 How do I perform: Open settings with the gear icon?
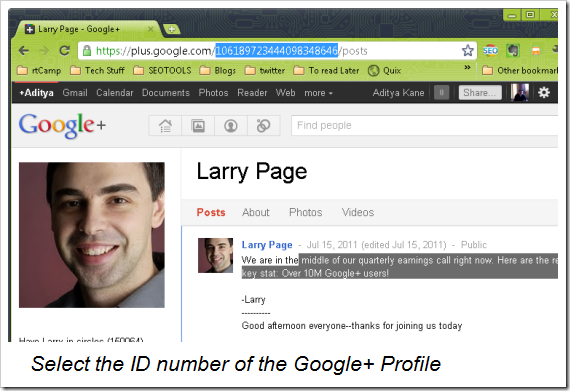point(544,93)
